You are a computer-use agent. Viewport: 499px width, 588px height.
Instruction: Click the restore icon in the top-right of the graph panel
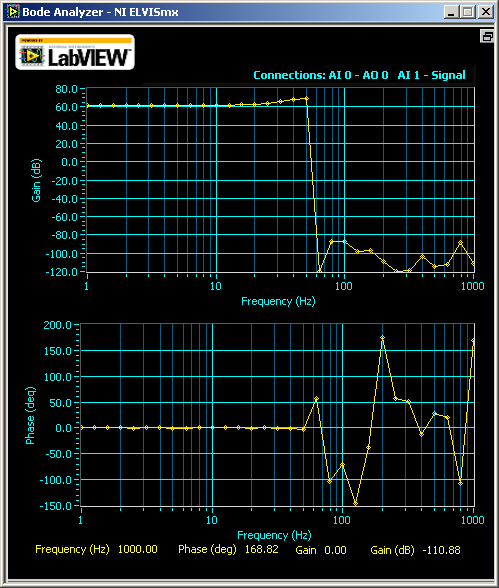coord(487,36)
